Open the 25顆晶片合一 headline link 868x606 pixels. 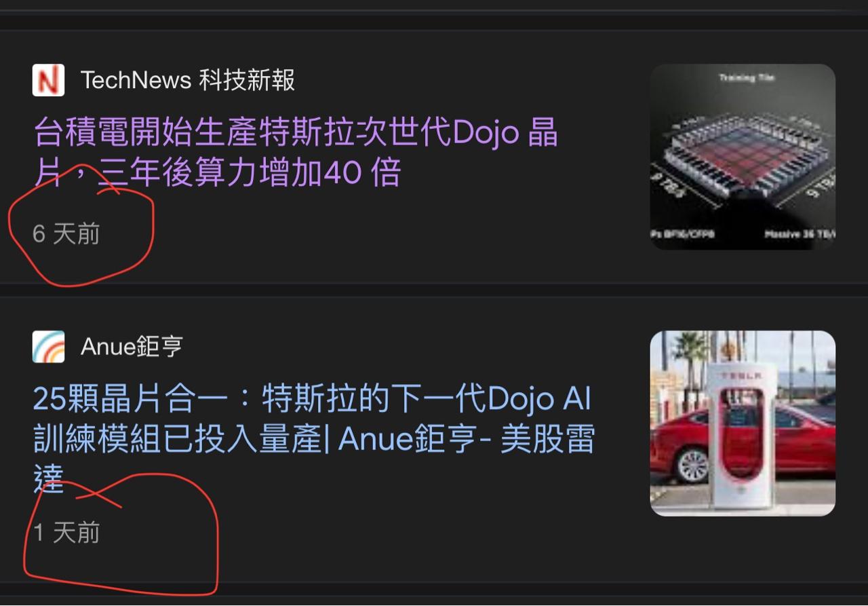314,440
